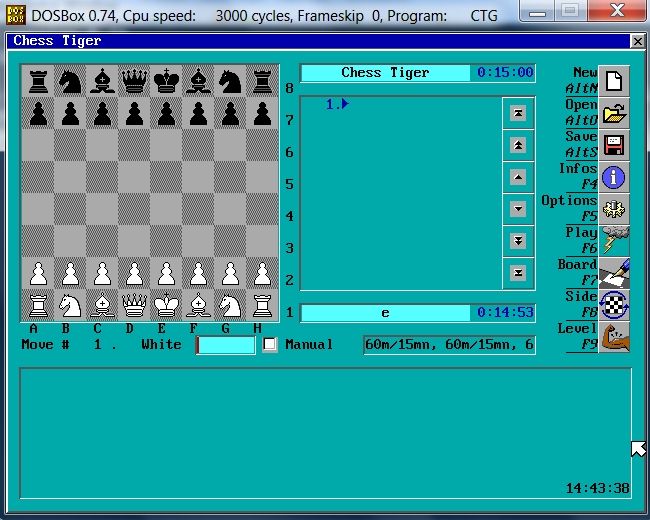Click the black rook on A8

(x=38, y=81)
